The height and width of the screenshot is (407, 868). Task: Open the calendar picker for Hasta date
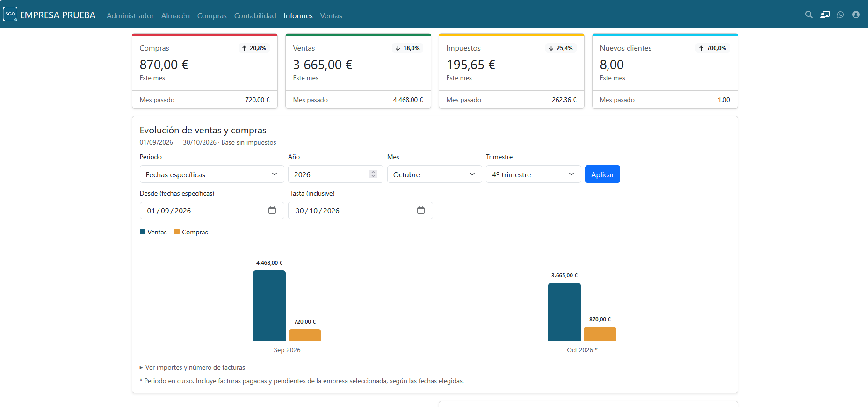pyautogui.click(x=421, y=211)
